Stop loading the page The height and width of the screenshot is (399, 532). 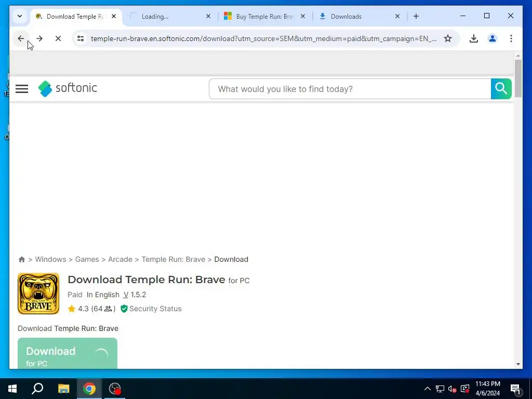pos(58,38)
